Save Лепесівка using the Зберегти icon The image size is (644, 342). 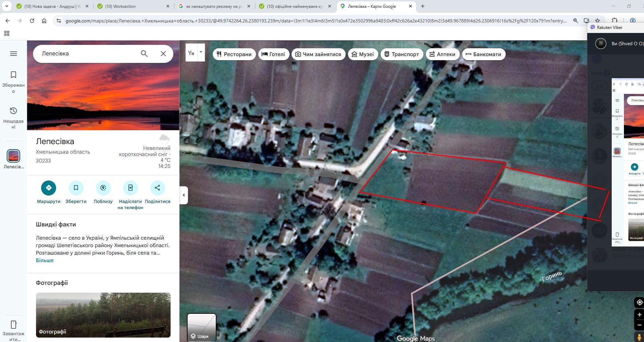pyautogui.click(x=76, y=188)
